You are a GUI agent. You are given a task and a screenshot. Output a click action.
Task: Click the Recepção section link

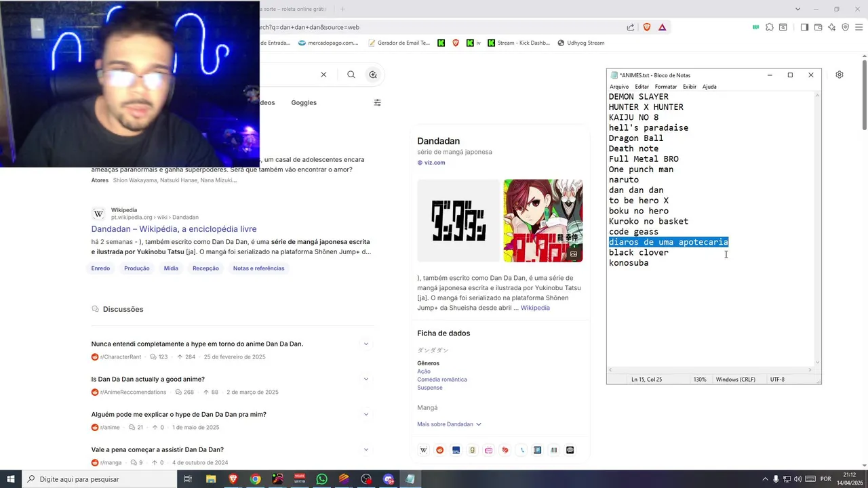(205, 268)
